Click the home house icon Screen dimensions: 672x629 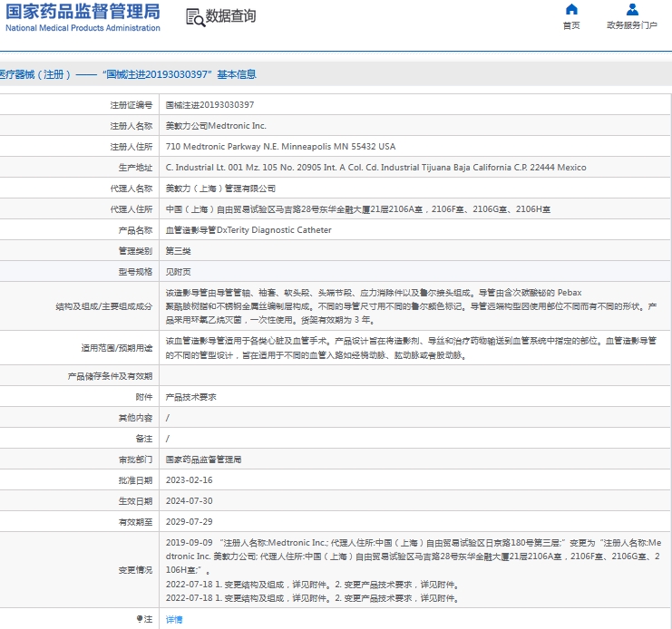click(x=571, y=9)
